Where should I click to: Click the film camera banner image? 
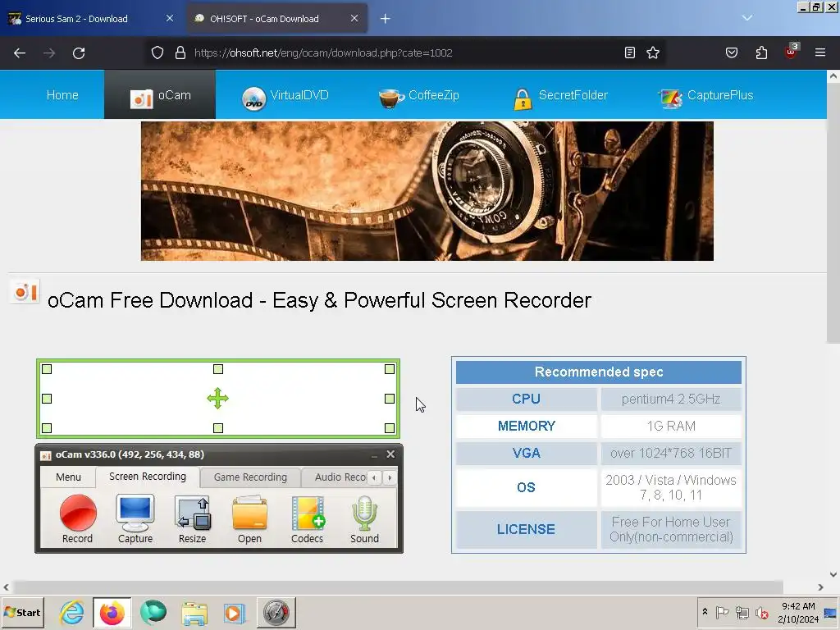[x=427, y=190]
